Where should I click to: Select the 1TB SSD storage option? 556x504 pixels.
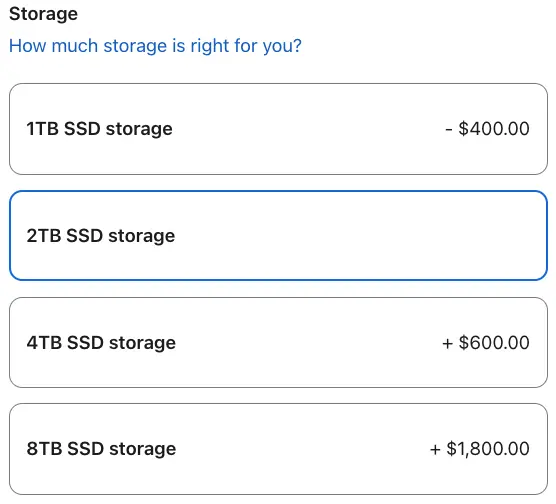point(278,129)
